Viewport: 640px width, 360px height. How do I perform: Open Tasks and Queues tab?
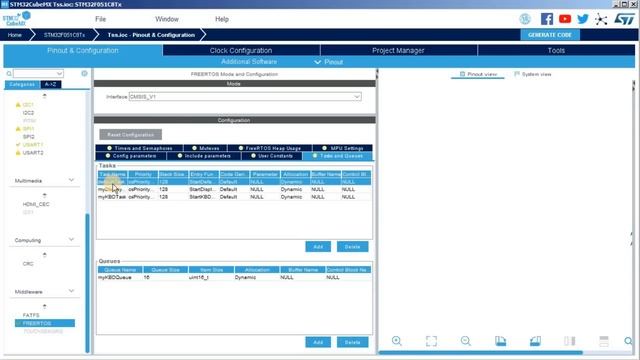338,156
